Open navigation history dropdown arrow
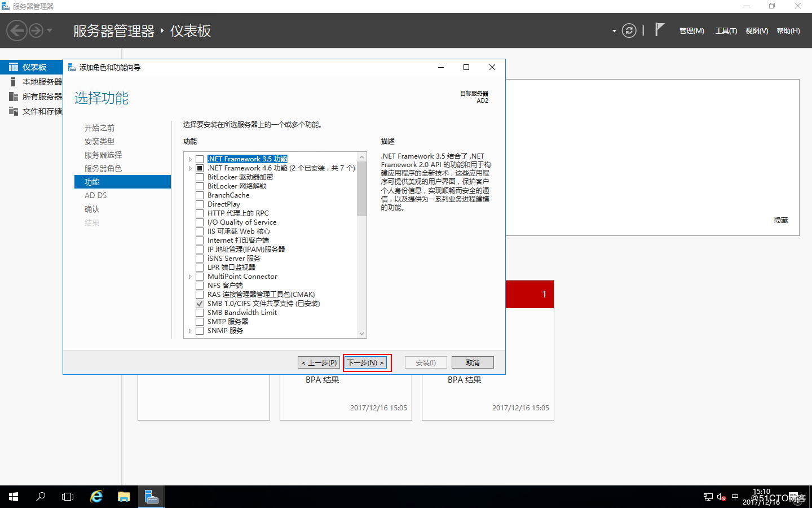This screenshot has width=812, height=508. pyautogui.click(x=50, y=30)
